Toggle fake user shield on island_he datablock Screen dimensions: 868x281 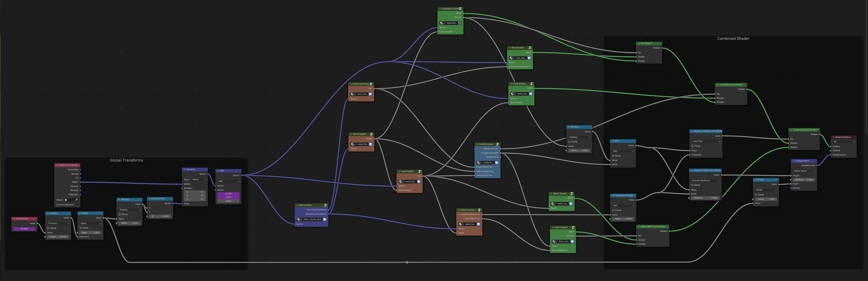(370, 144)
